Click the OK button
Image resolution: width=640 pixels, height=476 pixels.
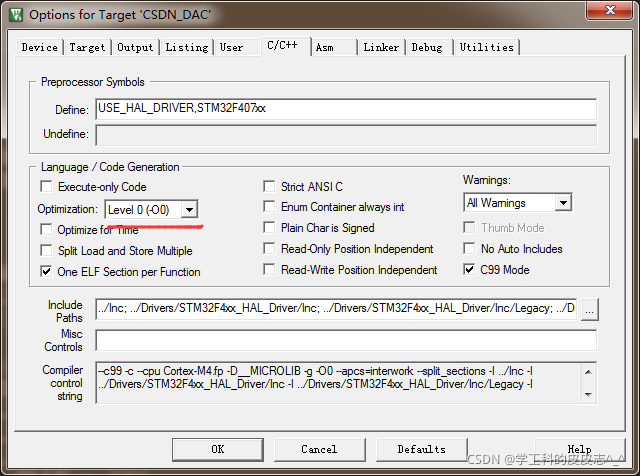218,449
